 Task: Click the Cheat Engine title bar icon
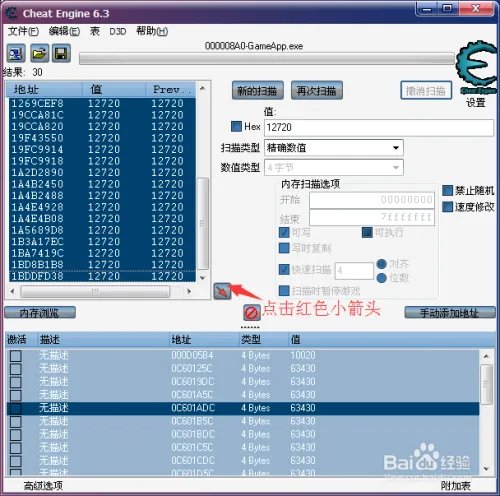pos(12,13)
